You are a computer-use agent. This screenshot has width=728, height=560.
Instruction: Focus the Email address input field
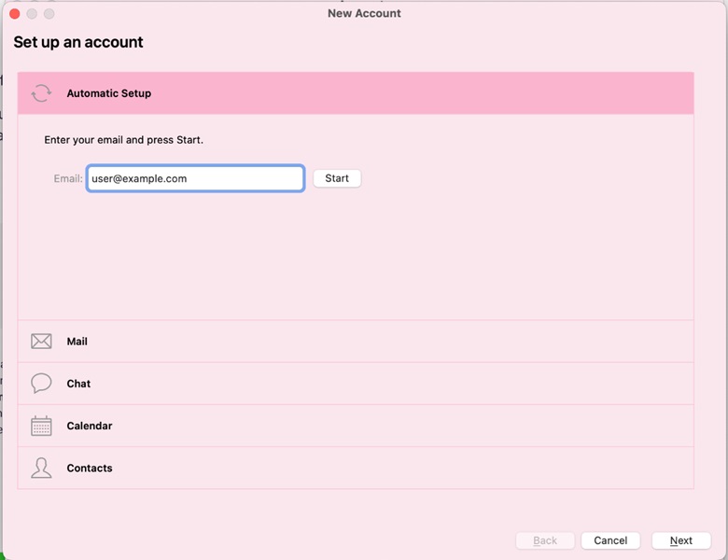point(195,178)
